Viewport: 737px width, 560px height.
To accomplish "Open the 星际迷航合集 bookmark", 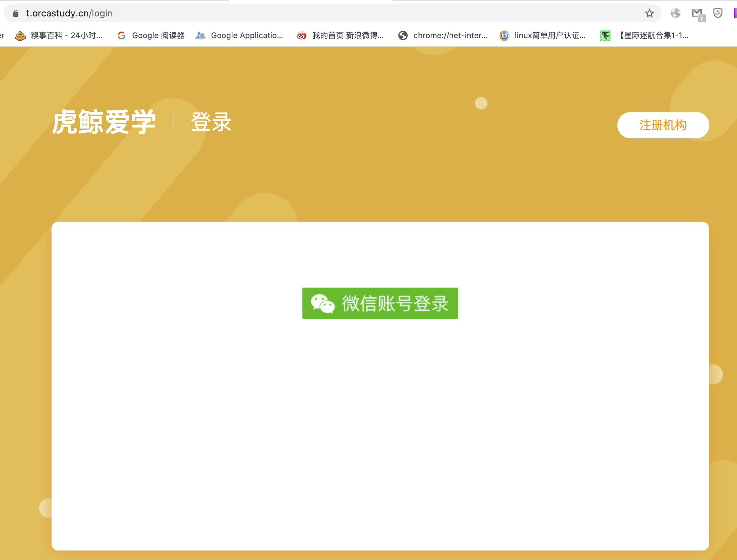I will 644,35.
